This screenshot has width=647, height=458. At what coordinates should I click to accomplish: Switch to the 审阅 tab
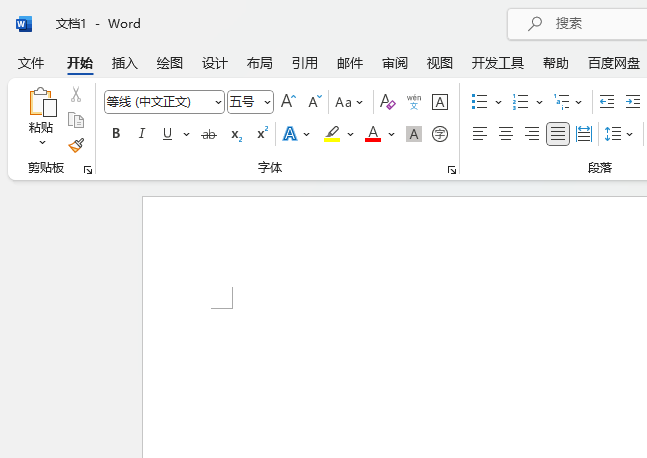395,63
